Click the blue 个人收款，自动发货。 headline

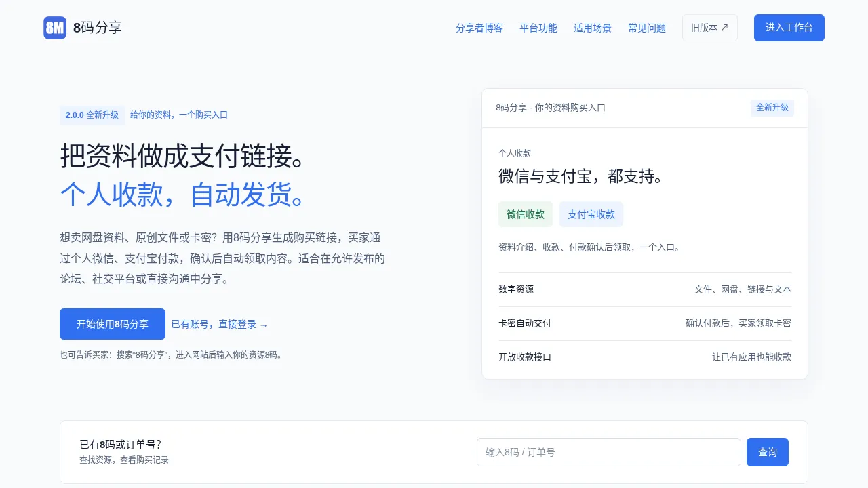point(186,195)
